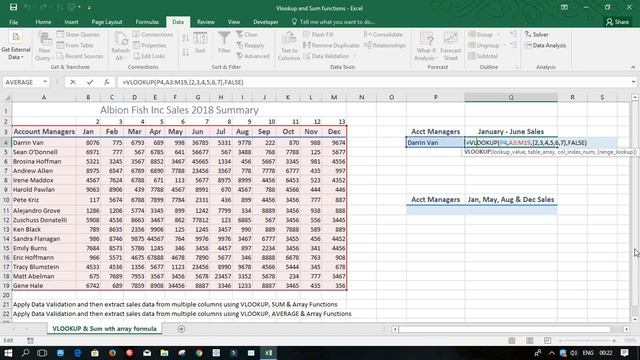Click Remove Duplicates
This screenshot has height=360, width=640.
[x=331, y=45]
